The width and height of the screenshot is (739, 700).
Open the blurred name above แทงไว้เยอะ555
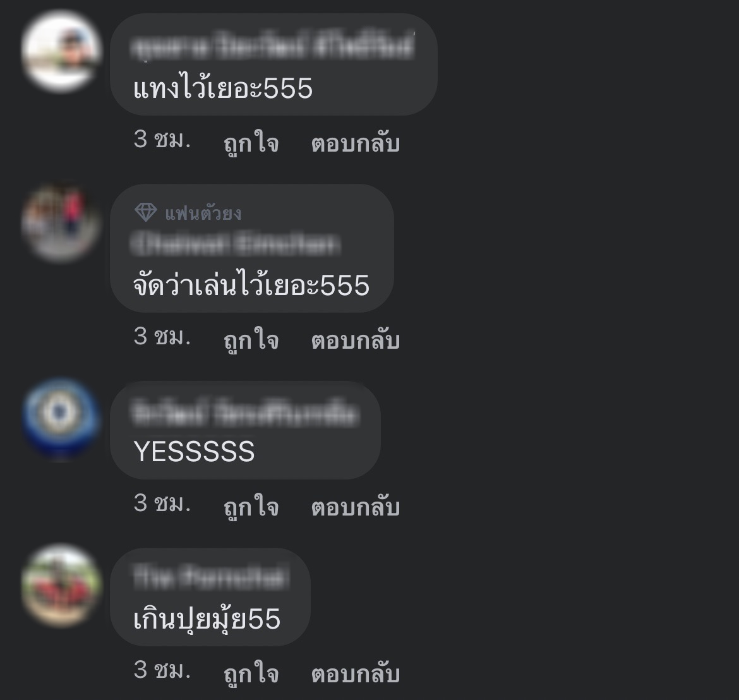tap(273, 47)
